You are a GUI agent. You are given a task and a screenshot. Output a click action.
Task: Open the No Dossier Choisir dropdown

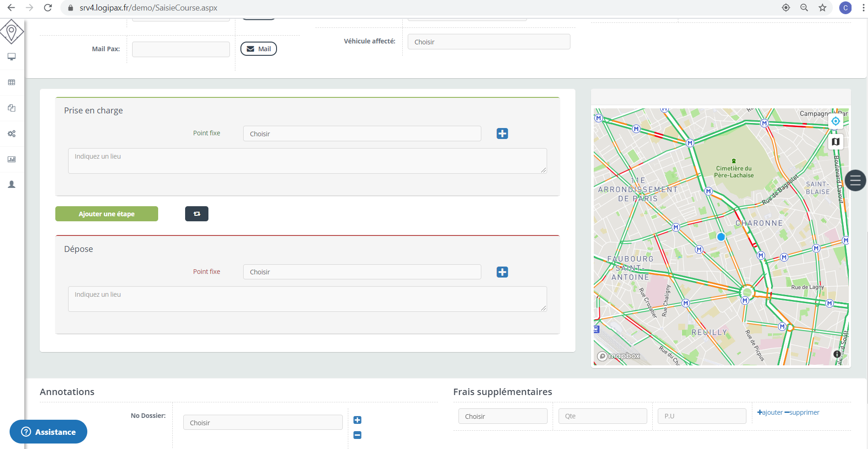click(x=263, y=422)
